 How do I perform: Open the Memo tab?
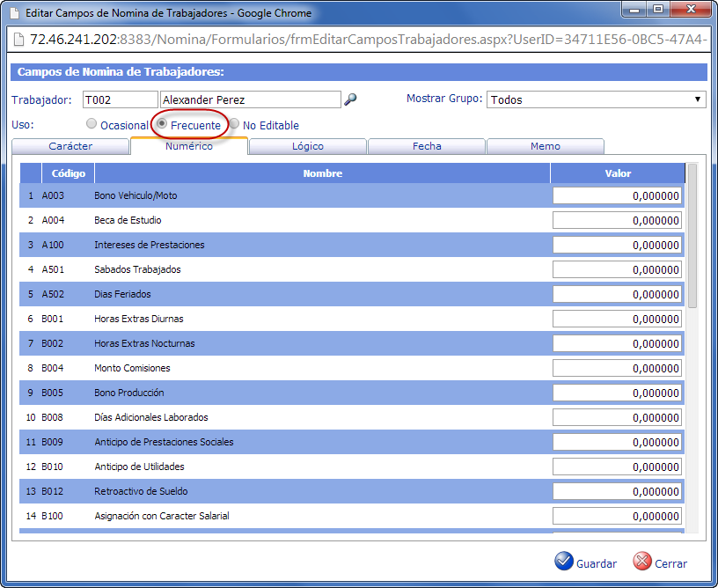[546, 146]
